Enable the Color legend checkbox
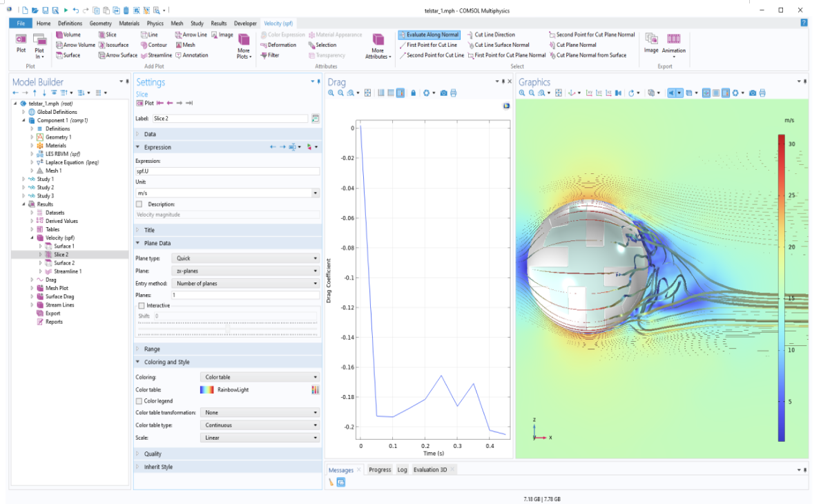This screenshot has height=504, width=821. 139,401
